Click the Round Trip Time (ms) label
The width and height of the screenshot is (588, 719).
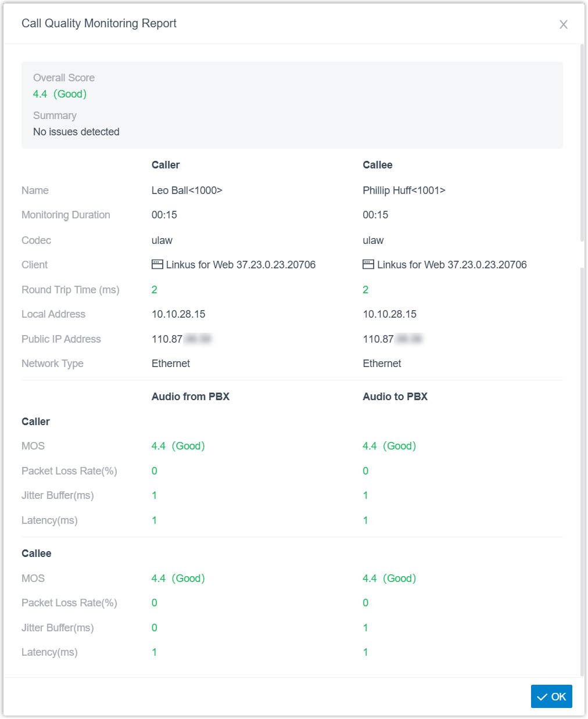(x=70, y=290)
